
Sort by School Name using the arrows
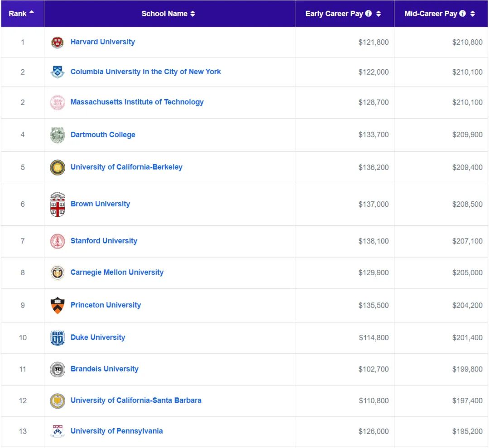[193, 14]
